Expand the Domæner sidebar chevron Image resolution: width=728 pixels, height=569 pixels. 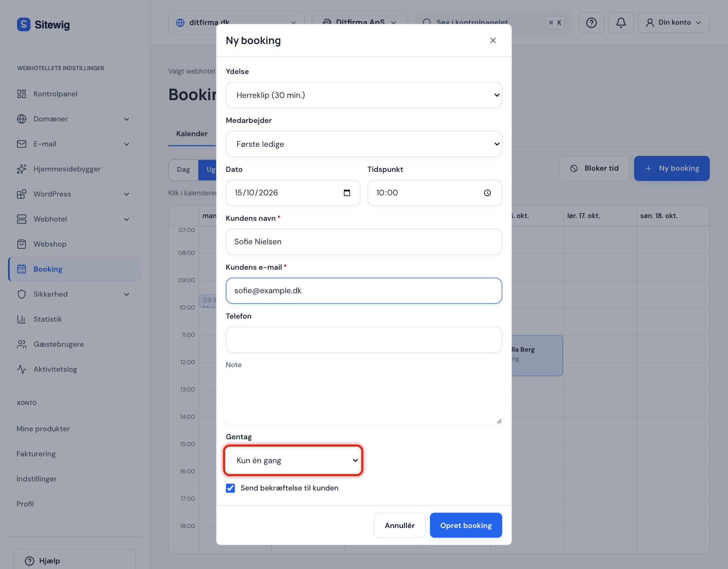[x=127, y=119]
